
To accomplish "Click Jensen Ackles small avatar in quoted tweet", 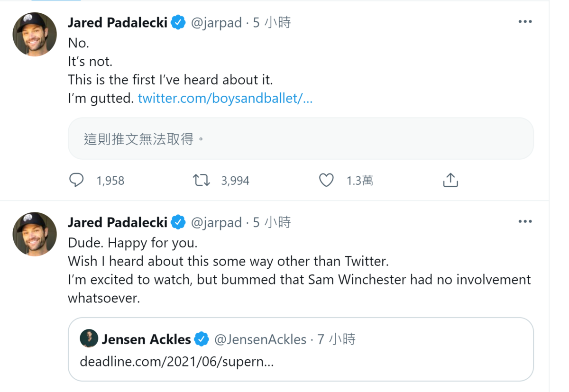I will point(89,339).
